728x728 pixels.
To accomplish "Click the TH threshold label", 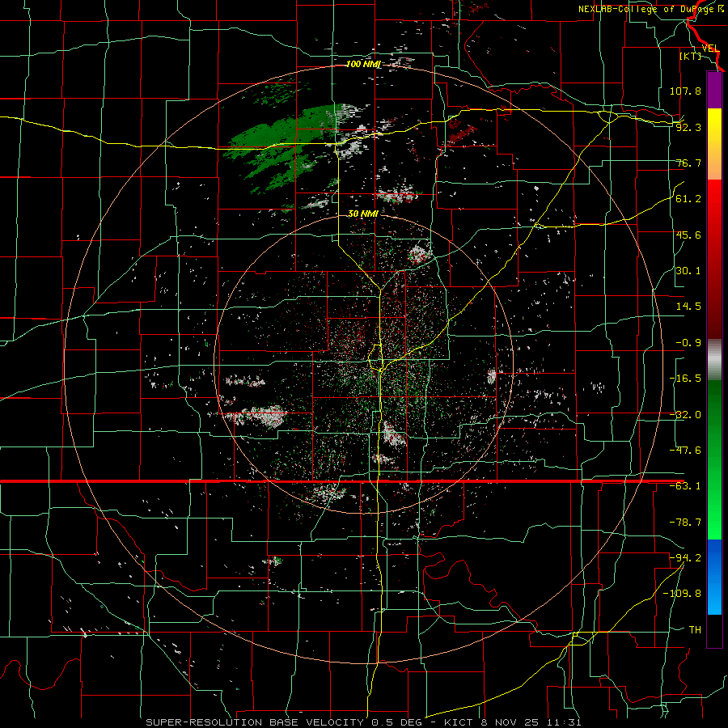I will tap(695, 630).
